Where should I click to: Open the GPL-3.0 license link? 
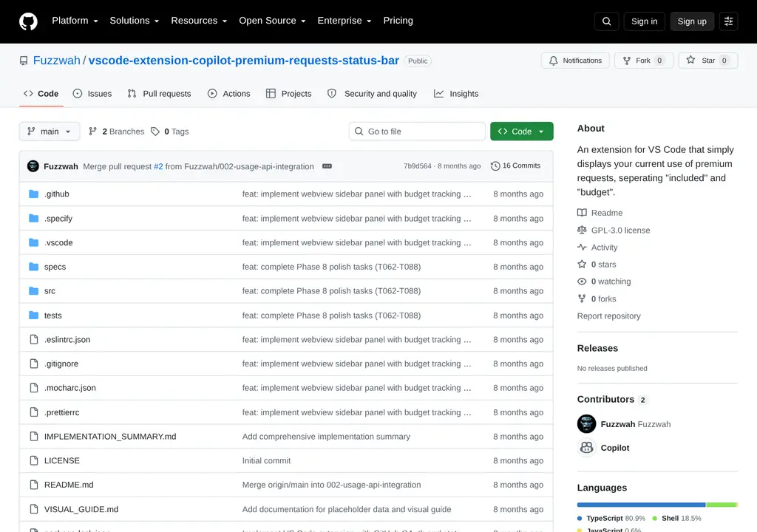click(614, 231)
